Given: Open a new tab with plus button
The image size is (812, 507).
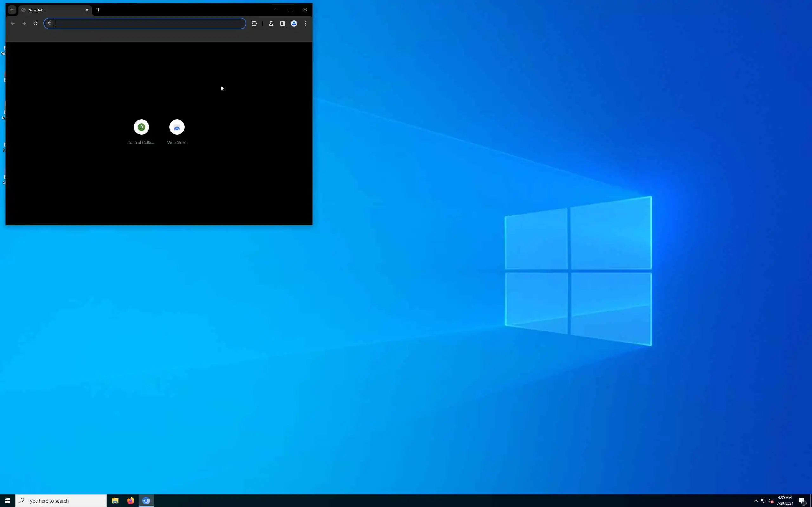Looking at the screenshot, I should coord(98,10).
